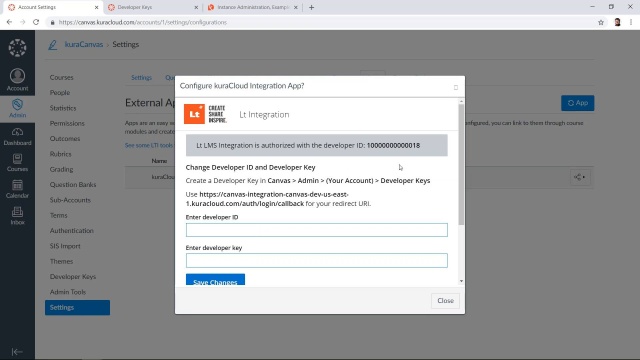The image size is (640, 360).
Task: Open Sub-Accounts in the account menu
Action: [70, 200]
